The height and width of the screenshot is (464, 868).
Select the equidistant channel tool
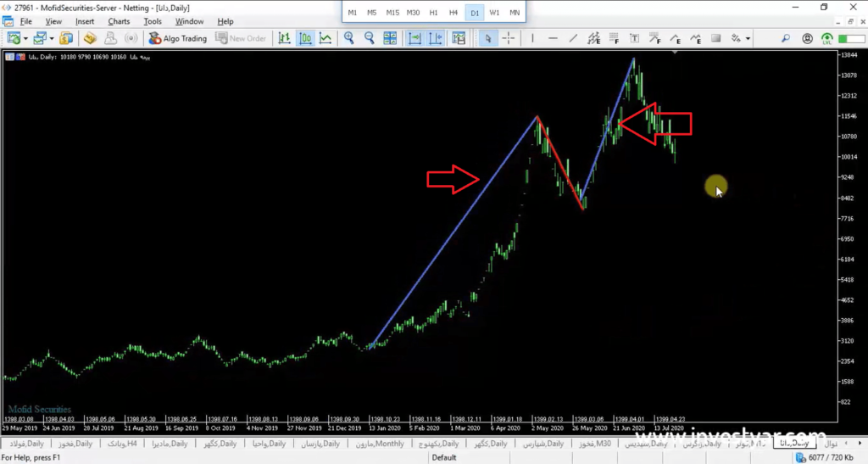click(x=593, y=38)
